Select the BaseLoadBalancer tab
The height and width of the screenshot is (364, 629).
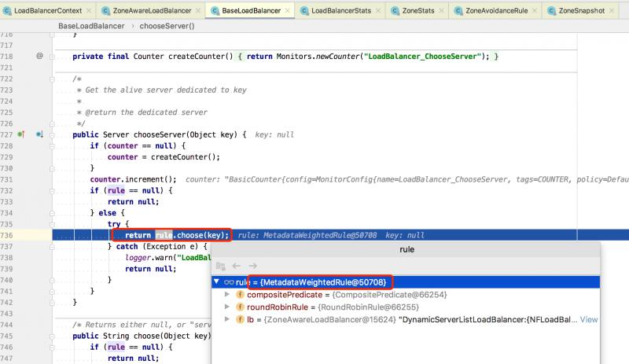(x=251, y=10)
